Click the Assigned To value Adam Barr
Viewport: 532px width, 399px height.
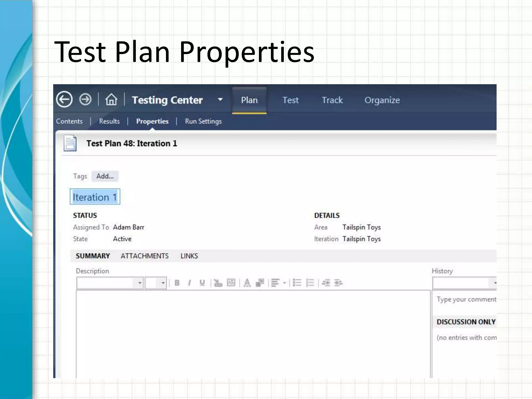click(129, 227)
